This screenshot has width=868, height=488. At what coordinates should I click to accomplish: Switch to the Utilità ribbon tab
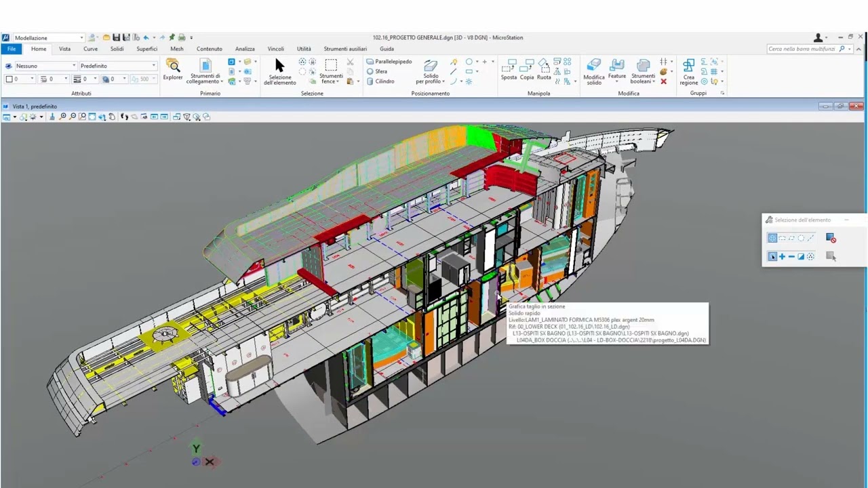[304, 49]
